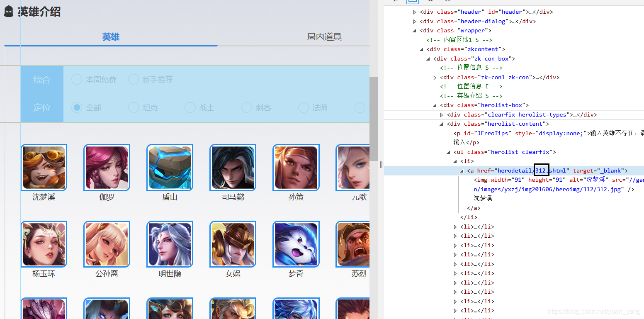Open the 元歌 hero portrait

(x=353, y=168)
